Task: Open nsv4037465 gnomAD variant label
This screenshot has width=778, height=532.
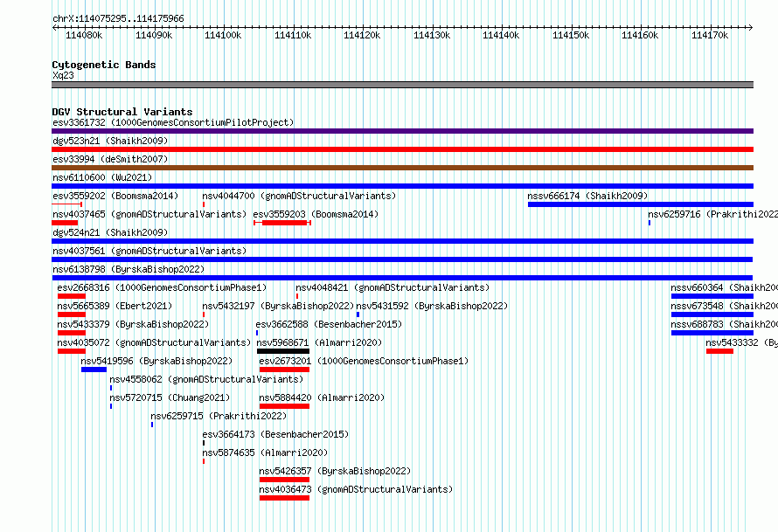Action: pos(149,214)
